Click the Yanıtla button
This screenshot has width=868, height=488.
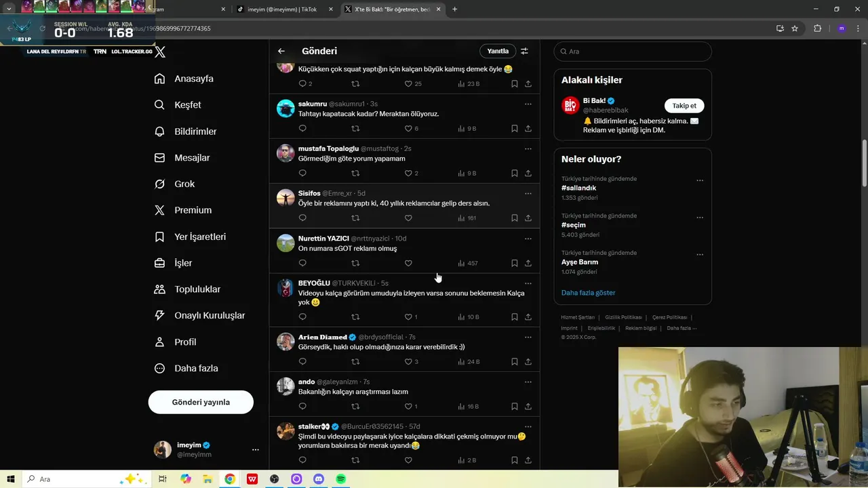(498, 51)
